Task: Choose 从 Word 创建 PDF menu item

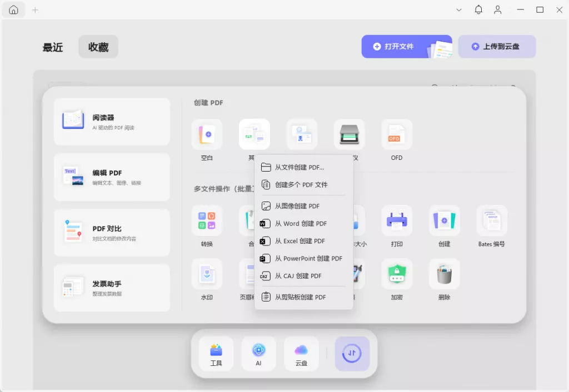Action: [x=301, y=224]
